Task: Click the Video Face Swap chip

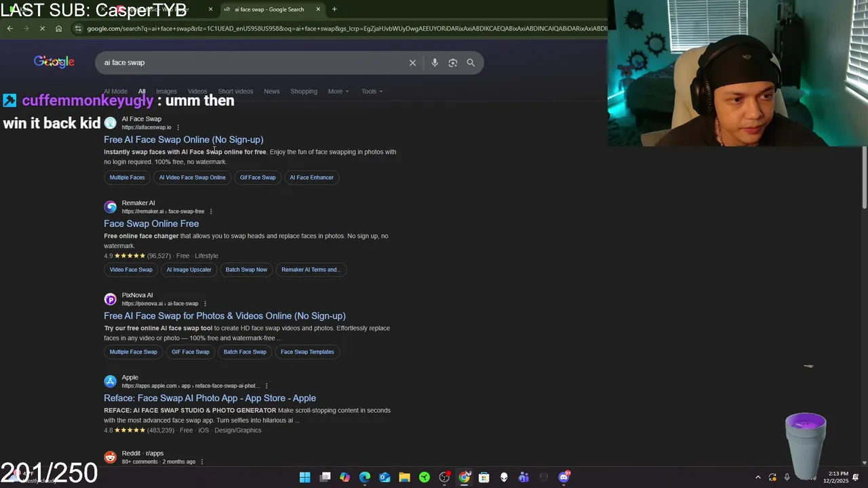Action: click(x=131, y=270)
